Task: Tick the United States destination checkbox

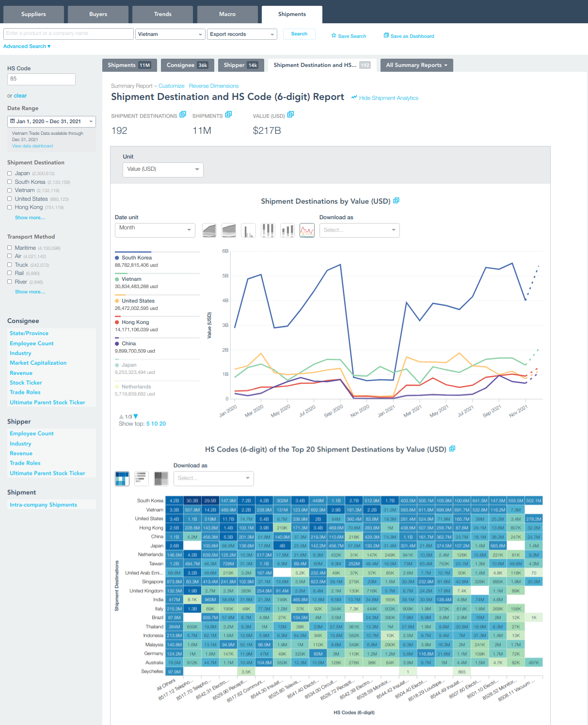Action: tap(10, 199)
